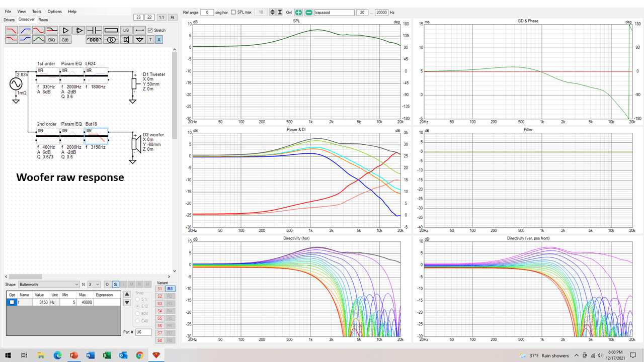Open PowerPoint from the taskbar
The width and height of the screenshot is (644, 362).
(x=74, y=355)
